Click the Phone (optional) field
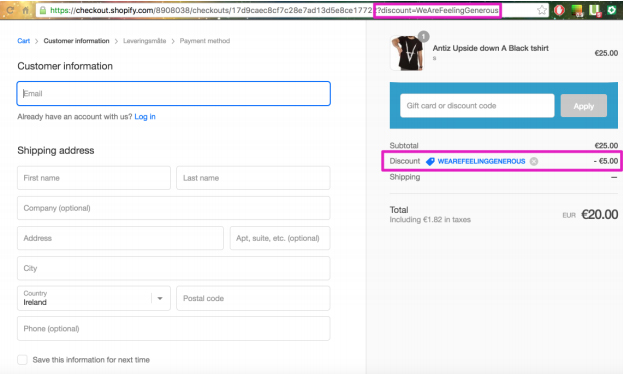 click(x=174, y=328)
